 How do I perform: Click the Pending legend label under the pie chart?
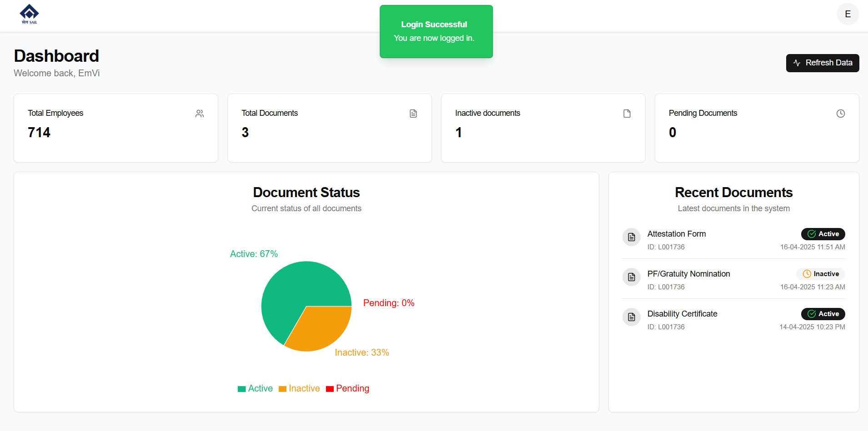pyautogui.click(x=353, y=389)
